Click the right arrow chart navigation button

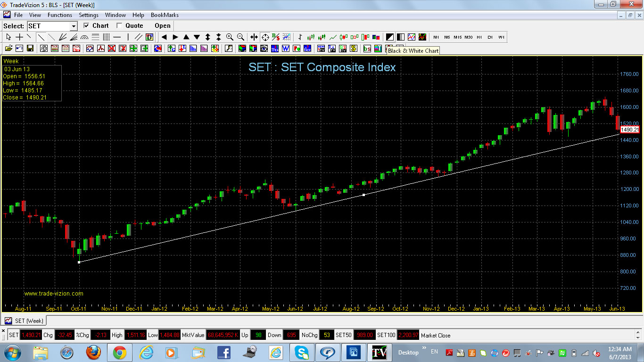pyautogui.click(x=175, y=37)
